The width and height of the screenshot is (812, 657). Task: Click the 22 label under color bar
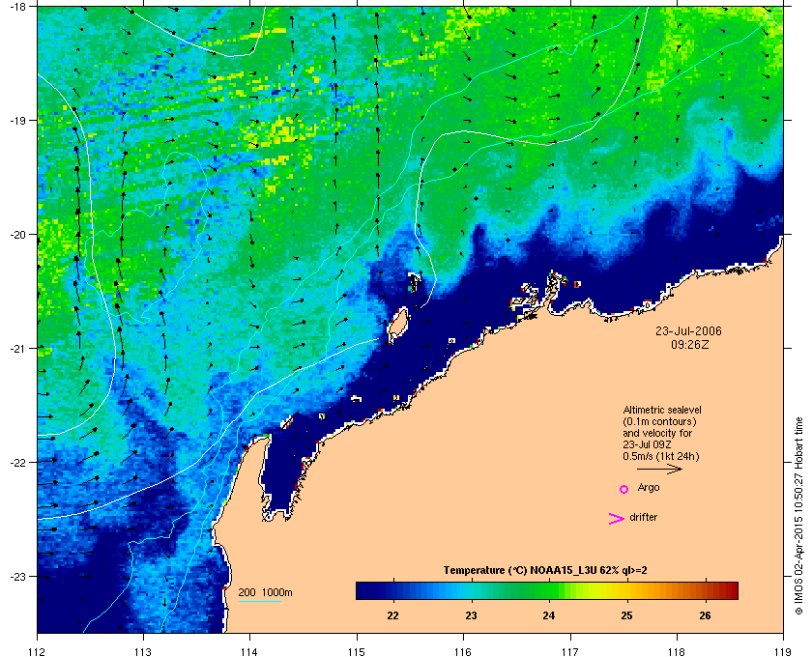[393, 615]
